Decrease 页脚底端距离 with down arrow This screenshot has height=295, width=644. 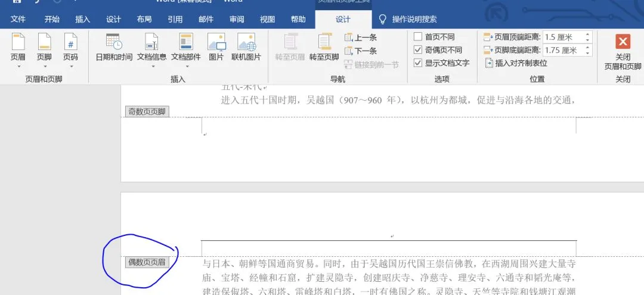coord(588,53)
